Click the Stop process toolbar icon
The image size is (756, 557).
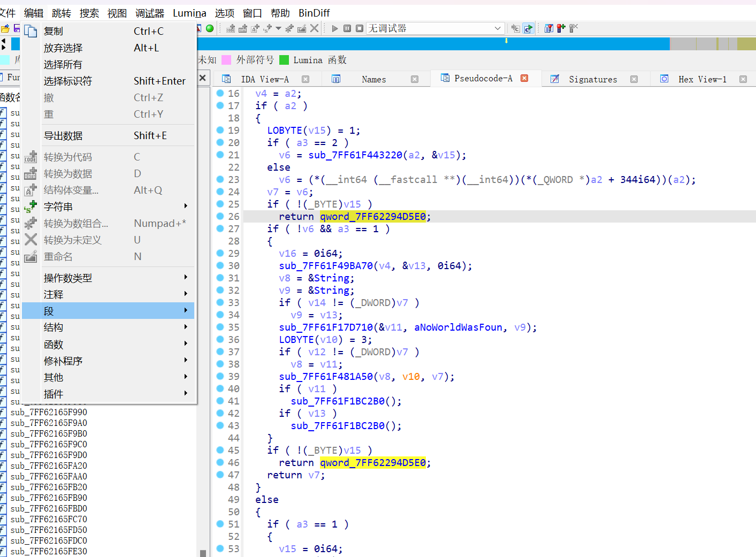(x=360, y=28)
